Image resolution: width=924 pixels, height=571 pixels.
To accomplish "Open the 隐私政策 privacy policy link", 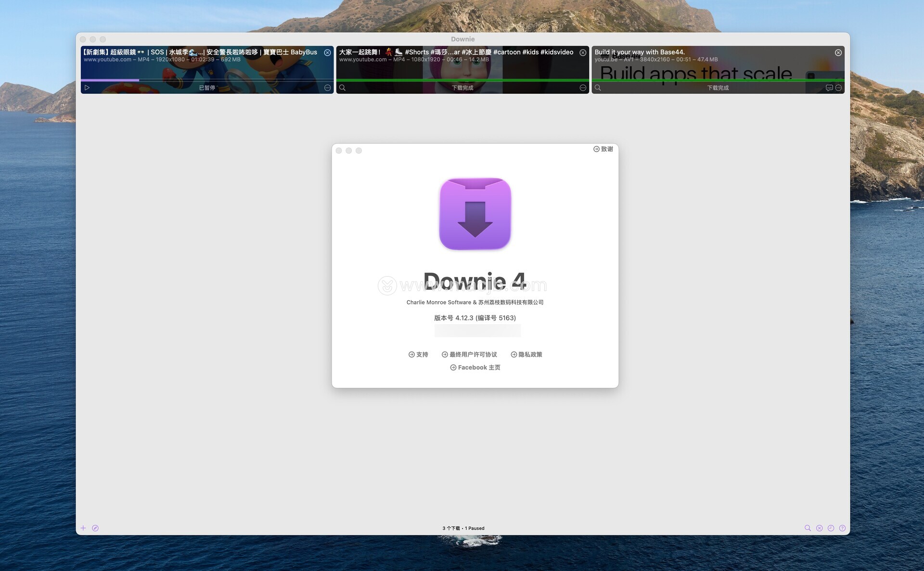I will [x=526, y=355].
